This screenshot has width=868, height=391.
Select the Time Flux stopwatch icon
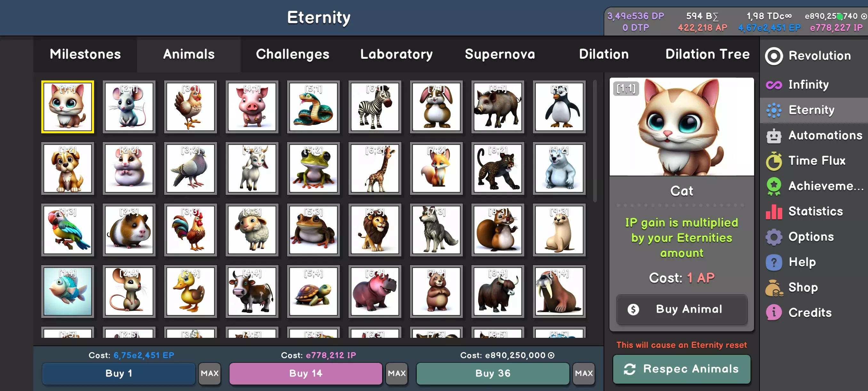(x=774, y=161)
